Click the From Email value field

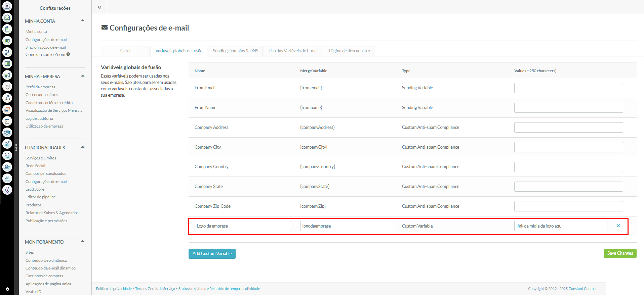(568, 88)
